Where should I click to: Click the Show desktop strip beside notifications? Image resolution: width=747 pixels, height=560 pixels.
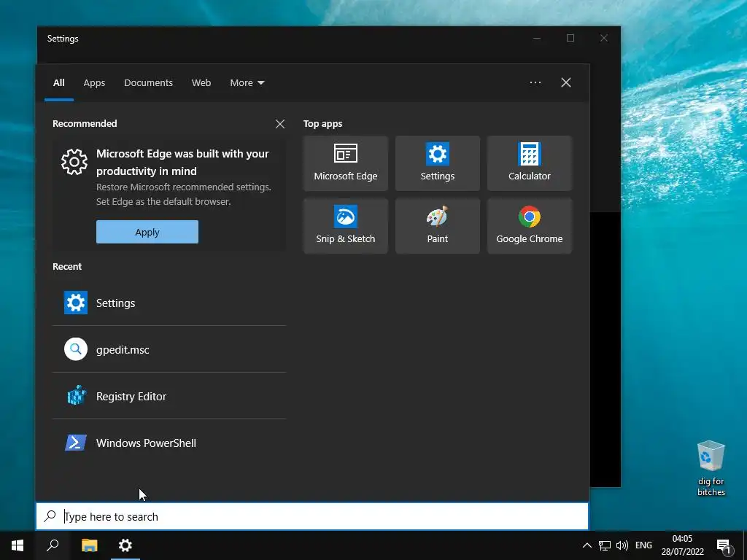point(745,545)
